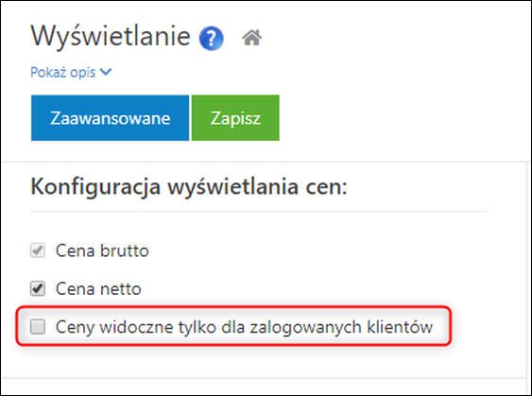The height and width of the screenshot is (396, 532).
Task: Click the blue downward arrow after opis
Action: point(106,72)
